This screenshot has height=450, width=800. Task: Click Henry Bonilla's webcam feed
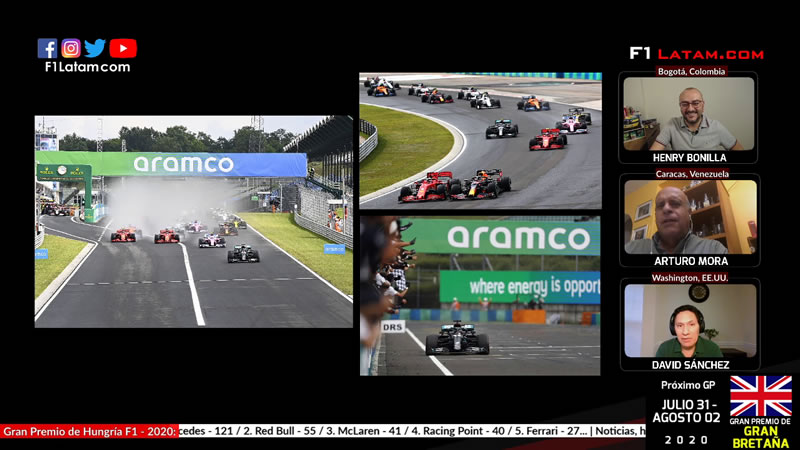688,114
